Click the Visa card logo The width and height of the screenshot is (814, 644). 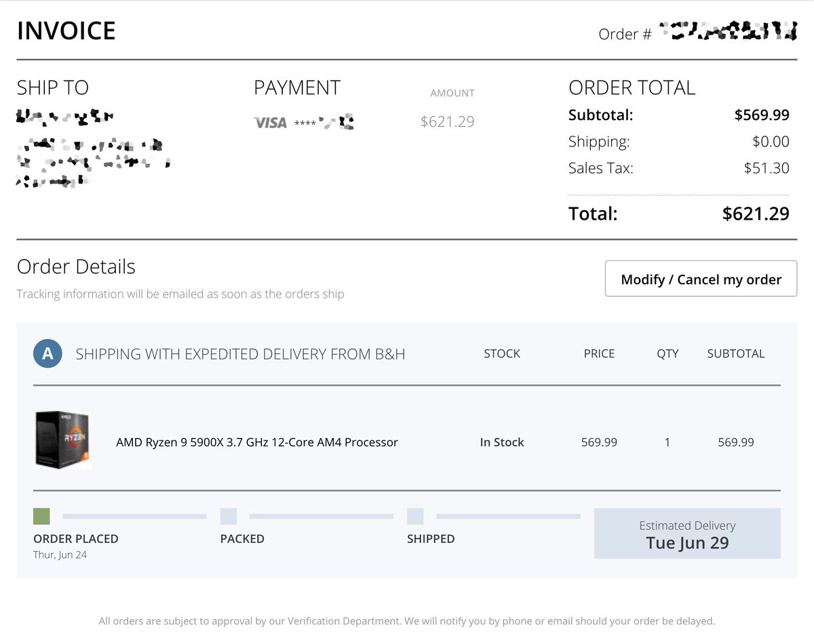270,123
